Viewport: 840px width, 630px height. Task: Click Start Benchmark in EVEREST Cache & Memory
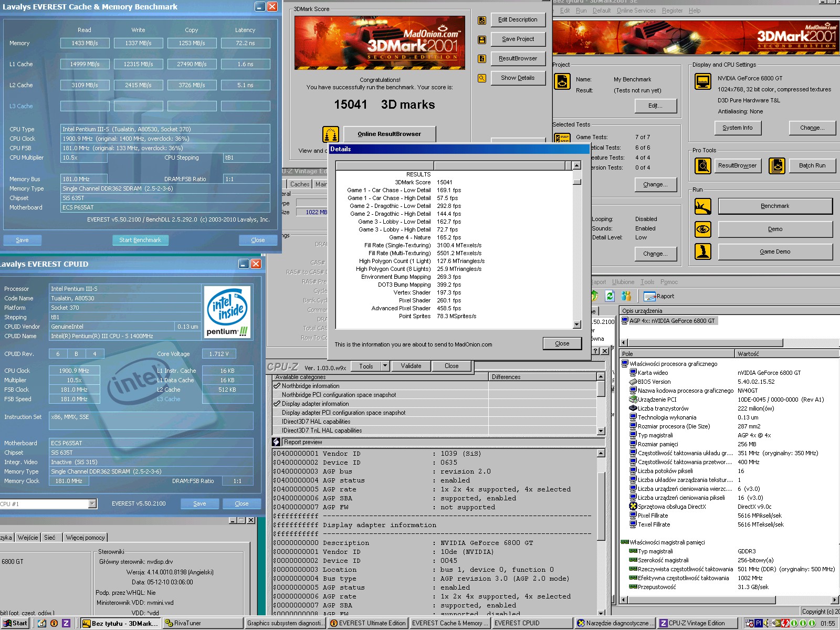tap(140, 240)
